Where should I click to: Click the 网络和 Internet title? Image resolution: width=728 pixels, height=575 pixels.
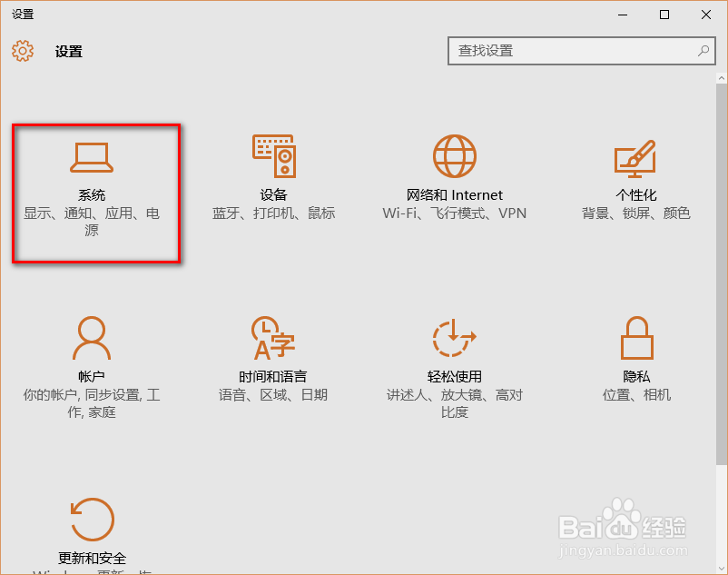pos(455,195)
